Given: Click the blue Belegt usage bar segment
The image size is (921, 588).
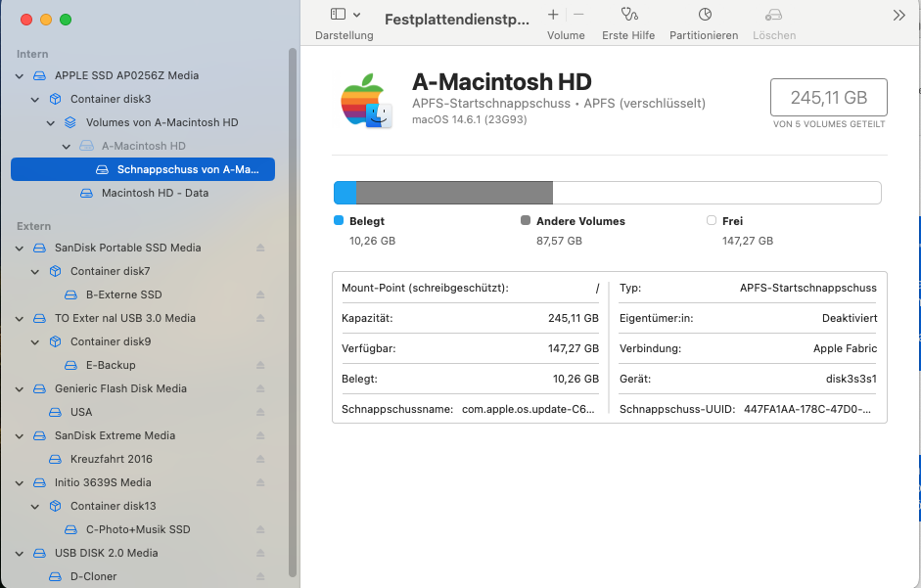Looking at the screenshot, I should click(345, 193).
